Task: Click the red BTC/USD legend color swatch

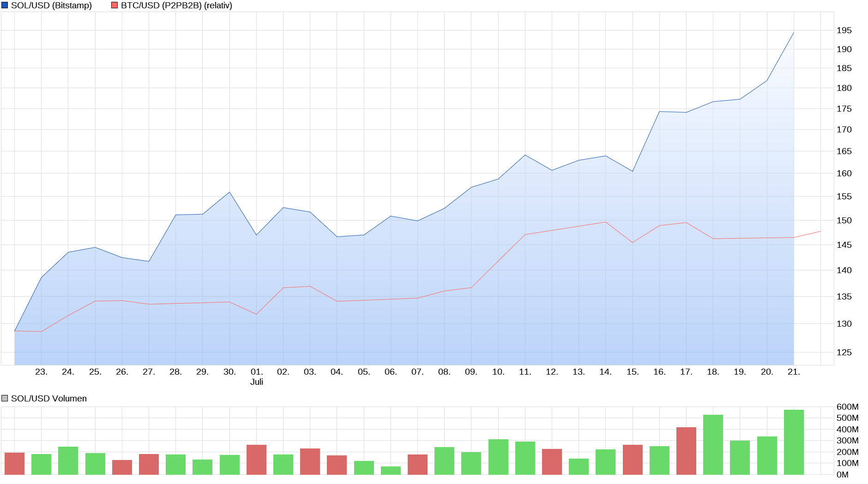Action: (x=115, y=6)
